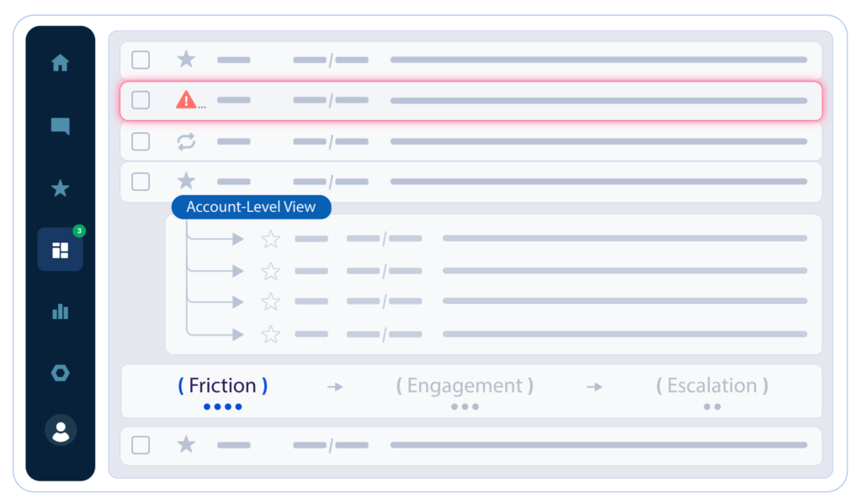This screenshot has height=504, width=862.
Task: Click the repeat arrows icon in third row
Action: click(x=186, y=141)
